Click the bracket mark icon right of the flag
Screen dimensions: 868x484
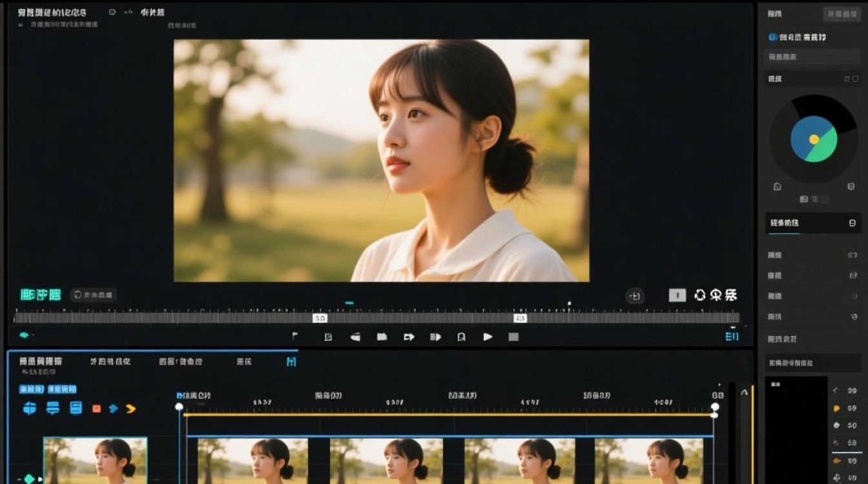(x=328, y=337)
